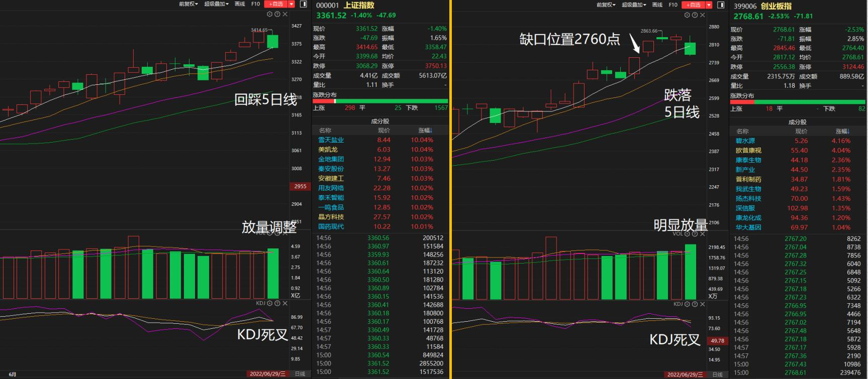This screenshot has height=379, width=868.
Task: Open stock 雪天盐业 in constituent list
Action: [331, 140]
